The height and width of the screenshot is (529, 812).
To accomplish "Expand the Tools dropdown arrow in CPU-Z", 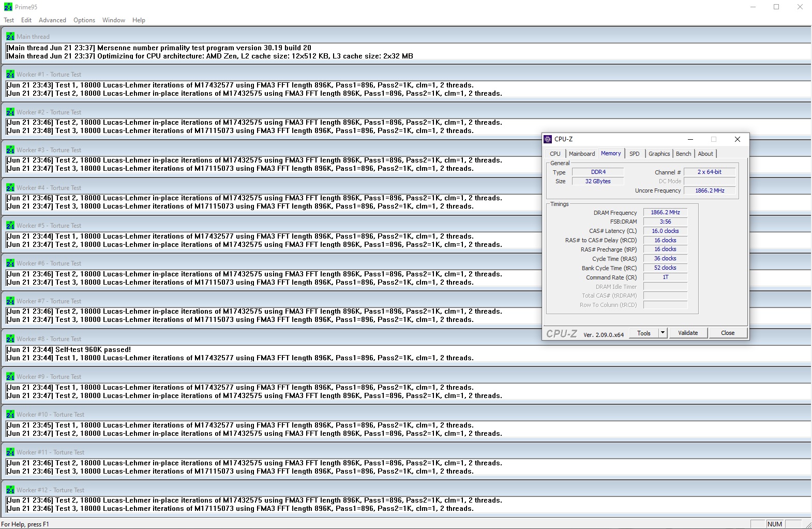I will click(663, 333).
